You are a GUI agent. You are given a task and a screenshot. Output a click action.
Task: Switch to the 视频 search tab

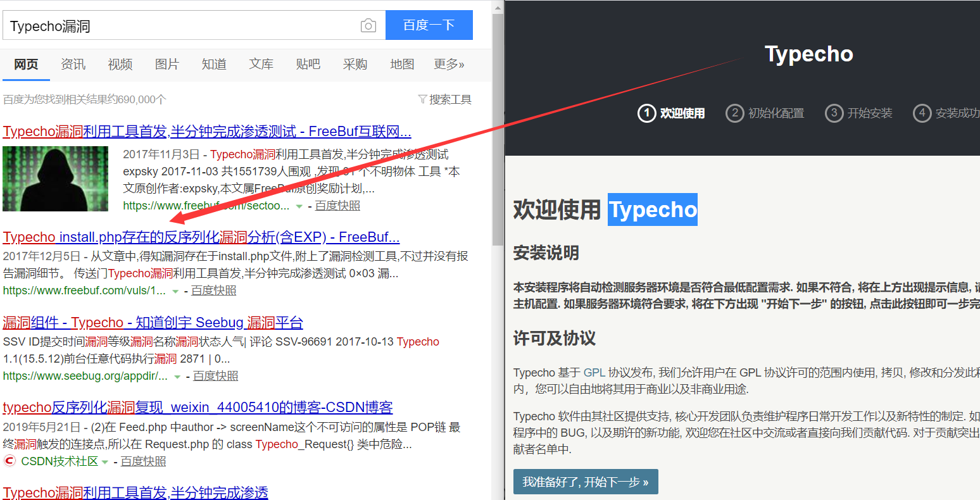120,64
